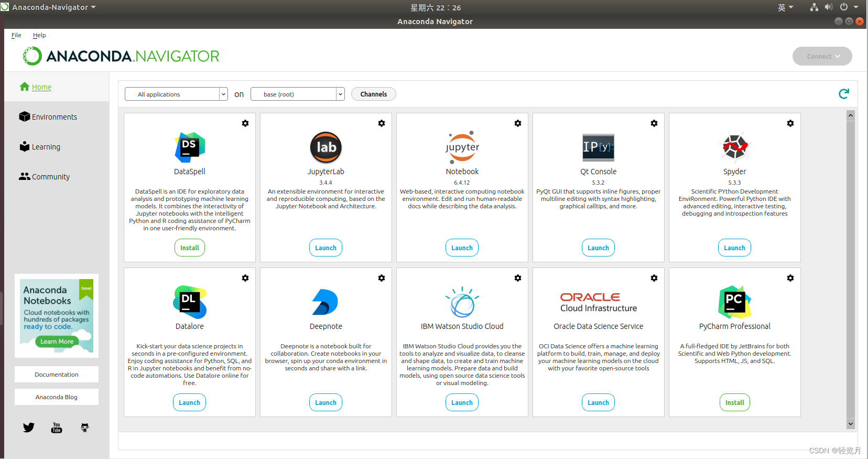Click the clock in the top bar

(436, 7)
